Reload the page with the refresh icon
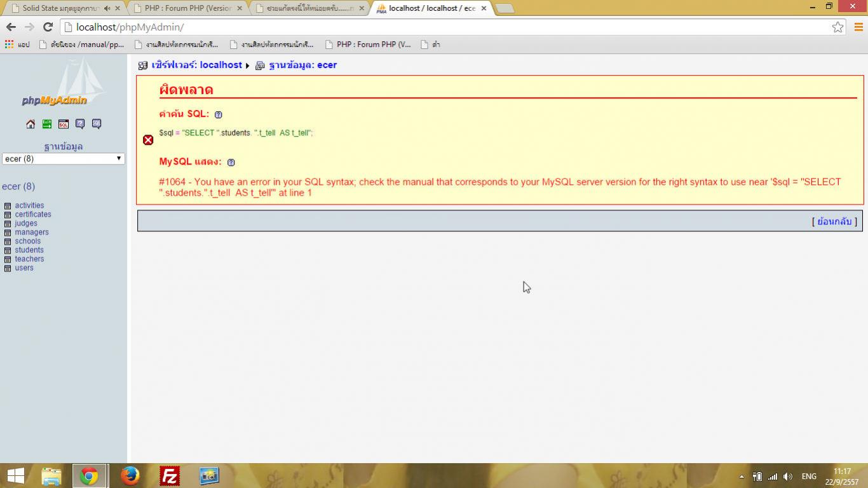Viewport: 868px width, 488px height. tap(48, 27)
